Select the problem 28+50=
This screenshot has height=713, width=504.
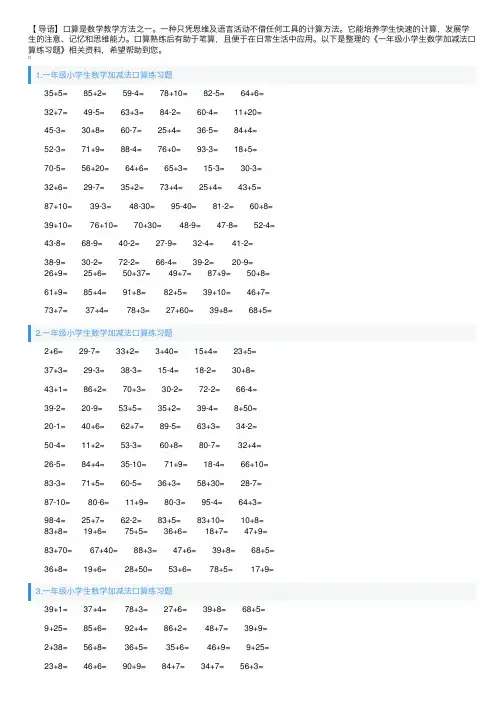(138, 569)
